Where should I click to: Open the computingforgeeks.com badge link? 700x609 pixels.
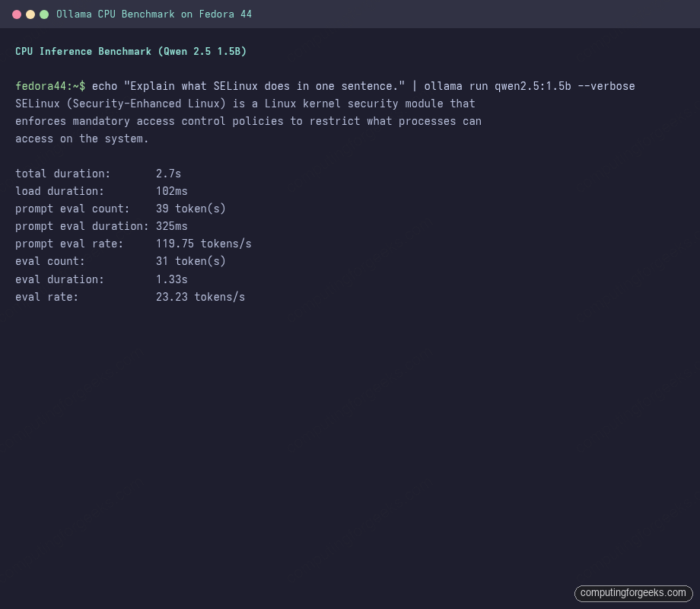634,593
